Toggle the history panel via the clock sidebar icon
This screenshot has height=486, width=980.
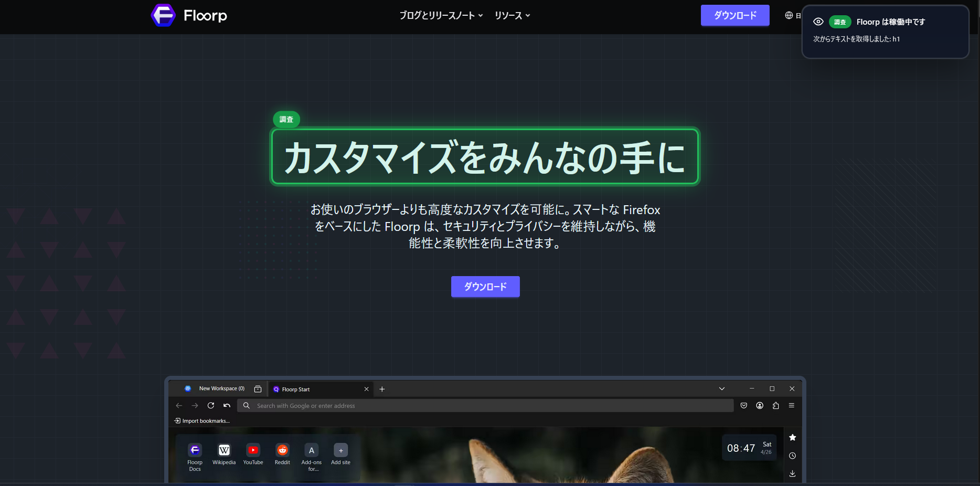tap(792, 456)
